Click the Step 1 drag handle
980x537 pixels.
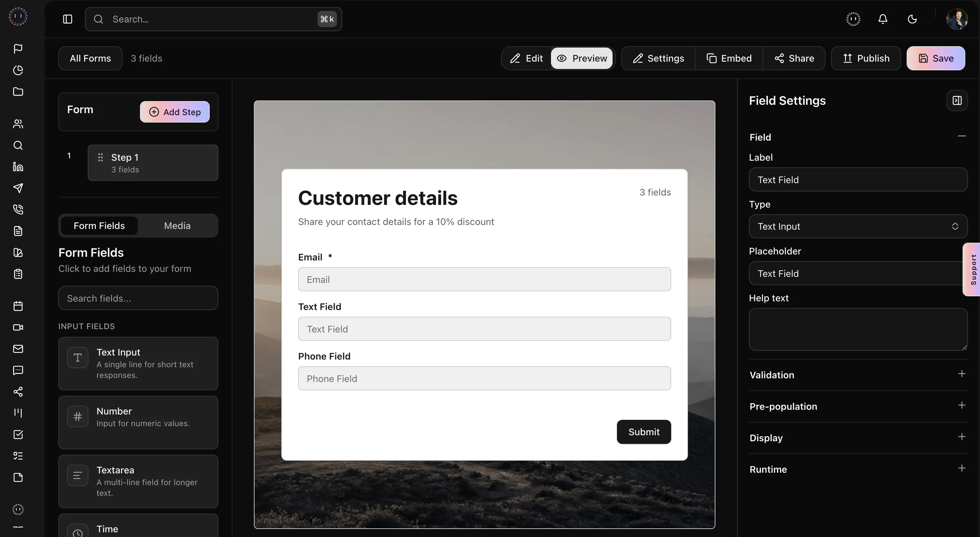100,157
